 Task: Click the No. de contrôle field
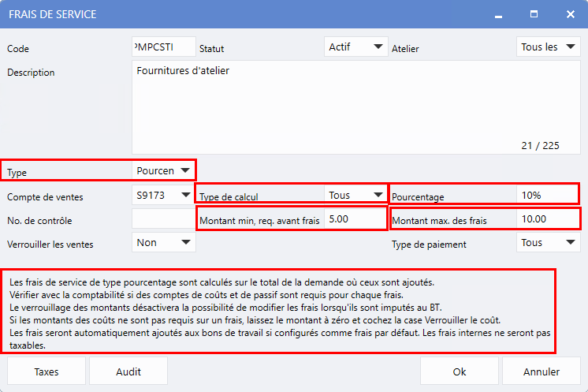coord(163,219)
